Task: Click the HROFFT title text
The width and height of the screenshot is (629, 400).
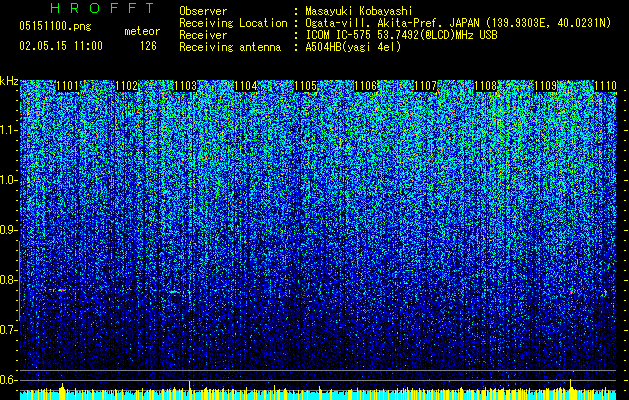Action: tap(103, 8)
